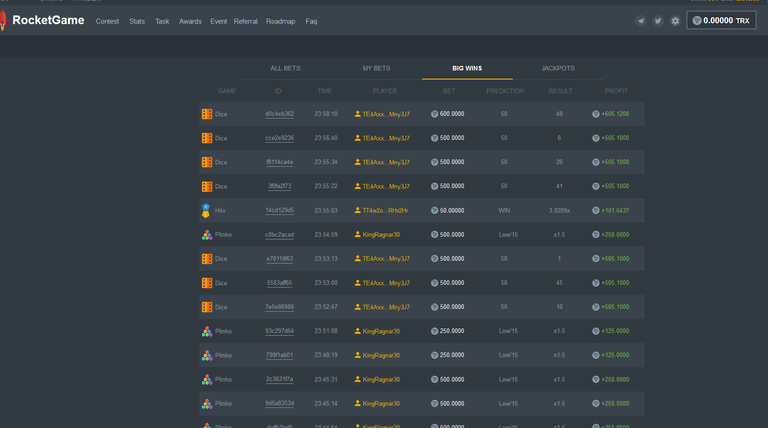Switch to the MY BETS tab
768x428 pixels.
click(x=376, y=69)
